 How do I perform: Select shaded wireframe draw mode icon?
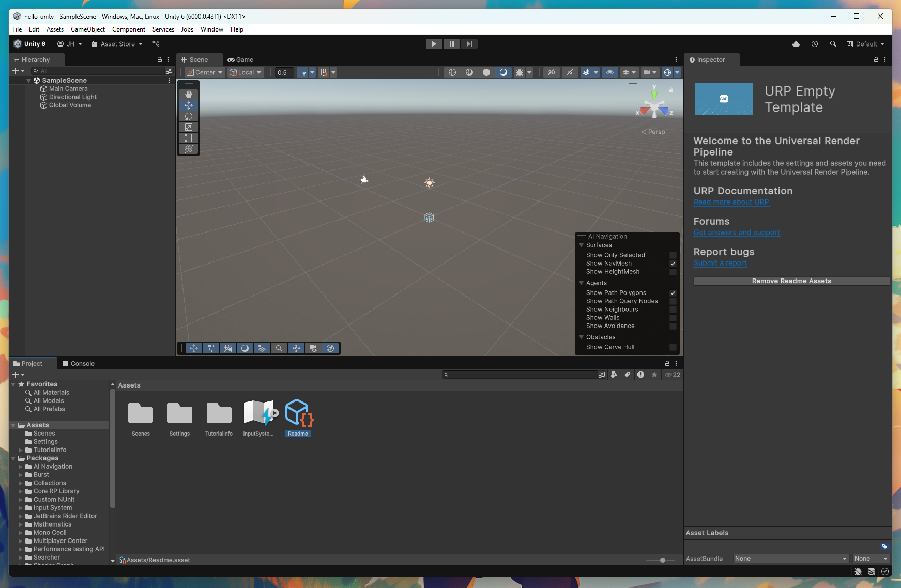[469, 72]
